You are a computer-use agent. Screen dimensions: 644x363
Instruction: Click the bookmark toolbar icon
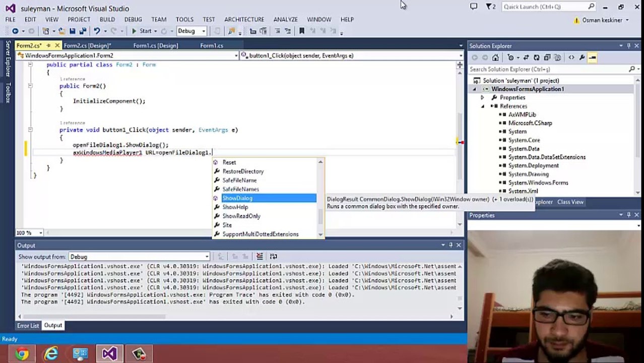[302, 31]
